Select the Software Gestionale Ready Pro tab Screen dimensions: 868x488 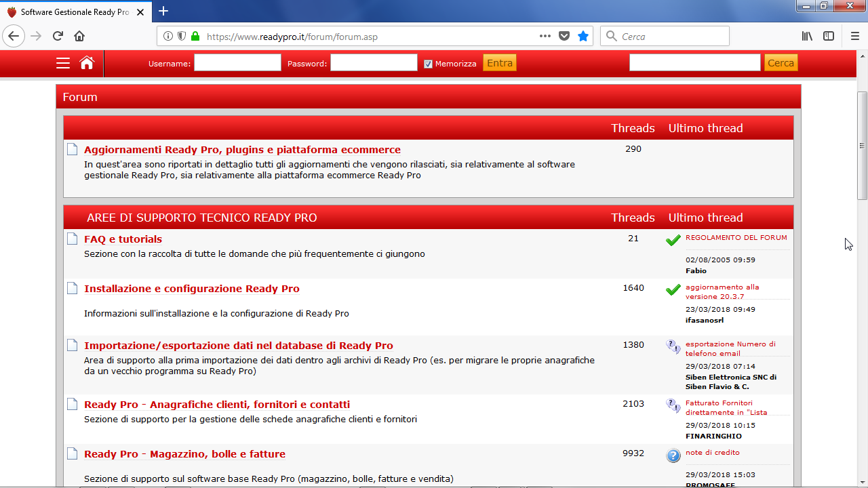pyautogui.click(x=77, y=12)
